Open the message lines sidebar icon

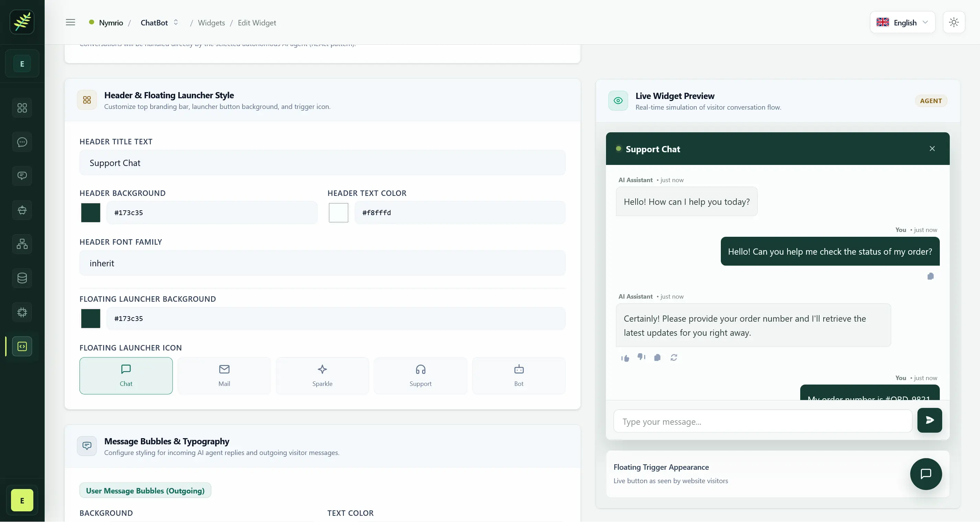(22, 176)
